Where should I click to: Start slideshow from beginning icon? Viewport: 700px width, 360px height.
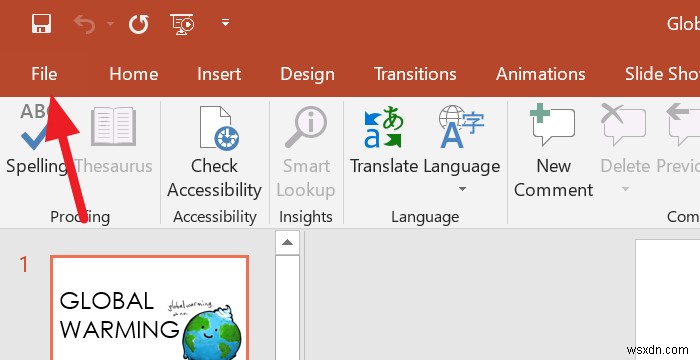click(x=182, y=24)
